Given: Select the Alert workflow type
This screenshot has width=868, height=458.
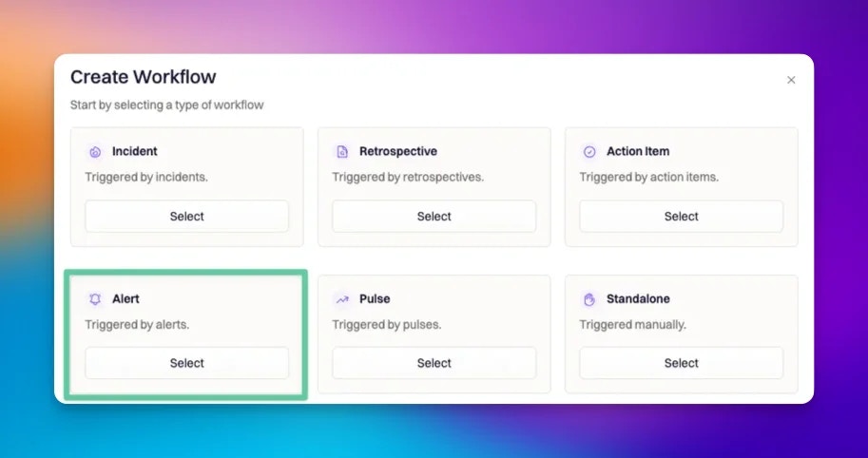Looking at the screenshot, I should click(187, 363).
